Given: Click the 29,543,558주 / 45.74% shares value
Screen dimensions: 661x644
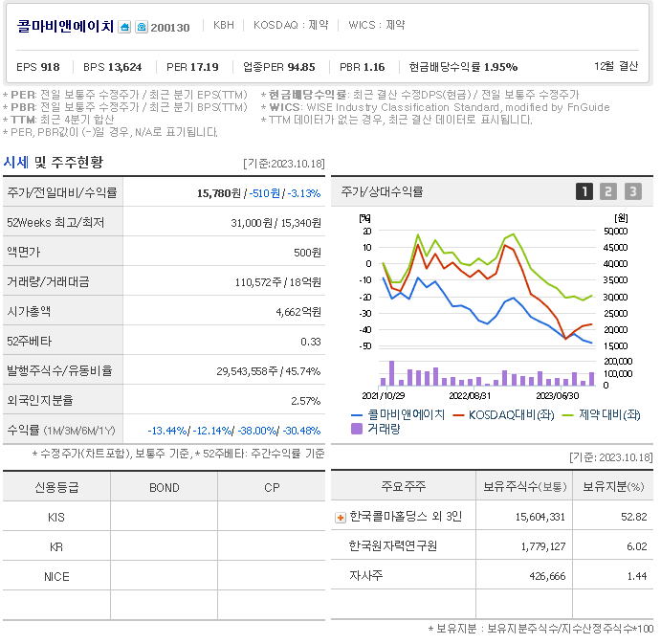Looking at the screenshot, I should click(269, 371).
